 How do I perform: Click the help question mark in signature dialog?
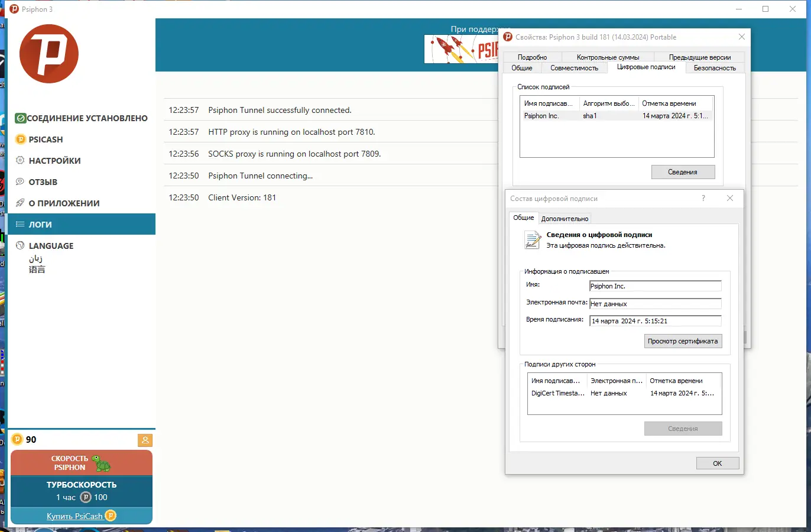pos(703,198)
